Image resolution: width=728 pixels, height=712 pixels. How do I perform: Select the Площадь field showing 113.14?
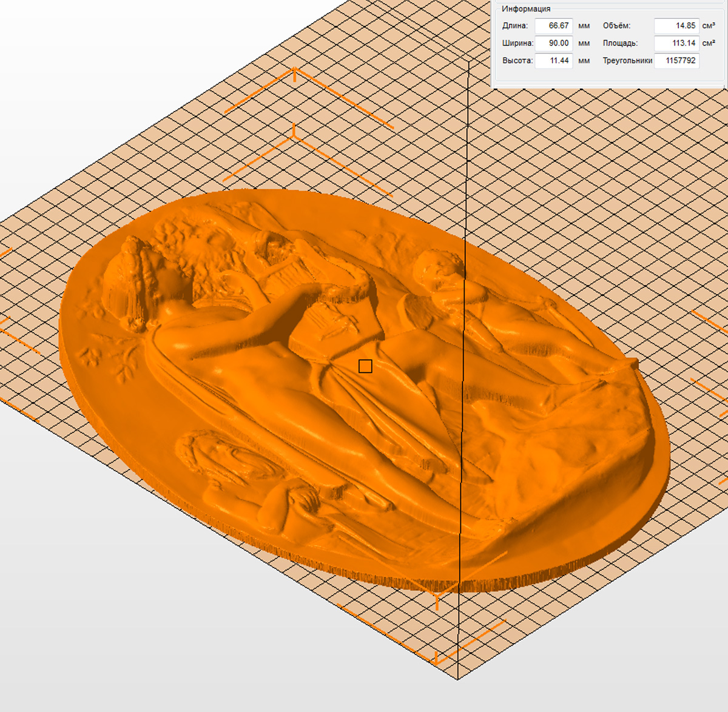(676, 44)
